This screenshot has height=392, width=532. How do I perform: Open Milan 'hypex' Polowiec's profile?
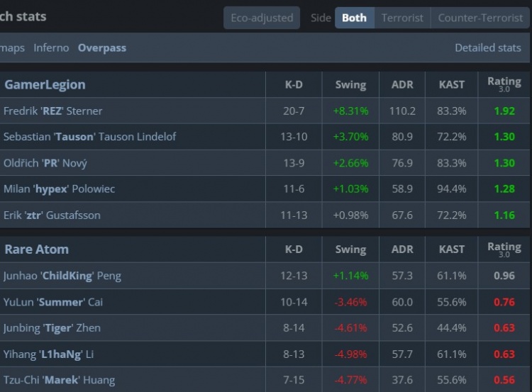coord(59,189)
